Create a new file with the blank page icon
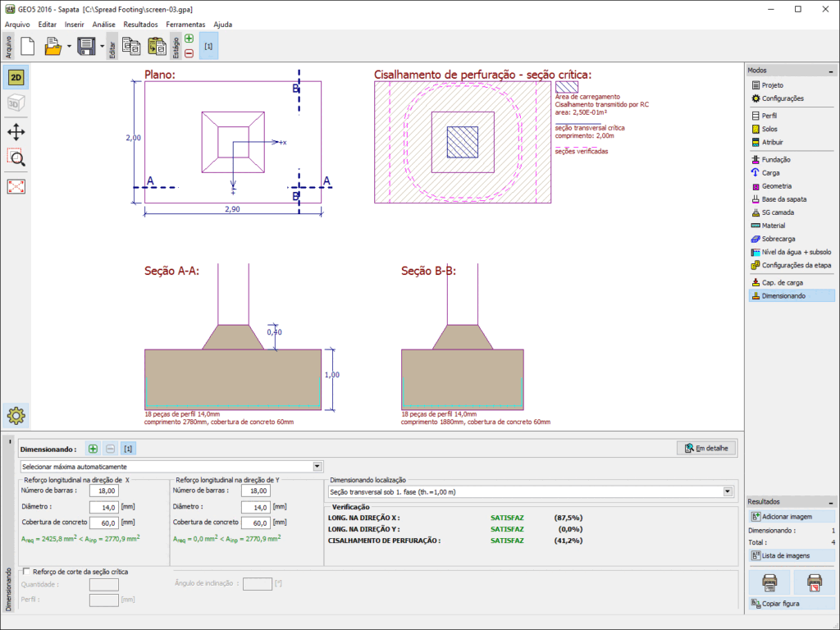Image resolution: width=840 pixels, height=630 pixels. click(27, 47)
